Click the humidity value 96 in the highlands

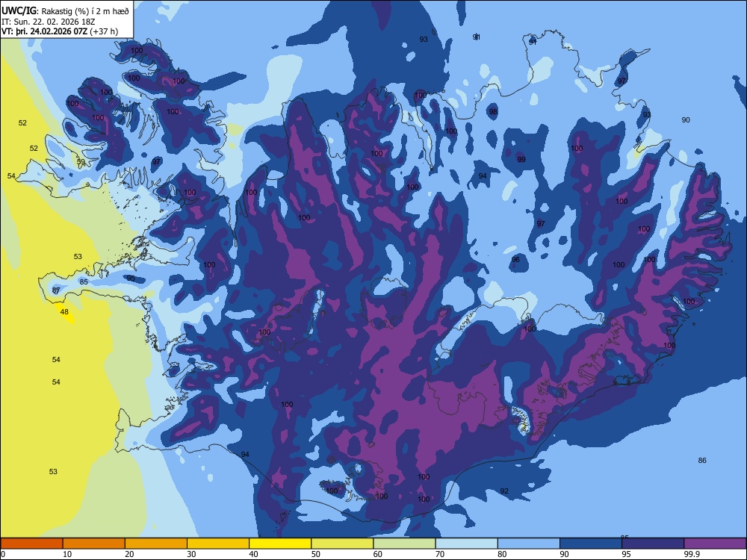click(x=515, y=260)
